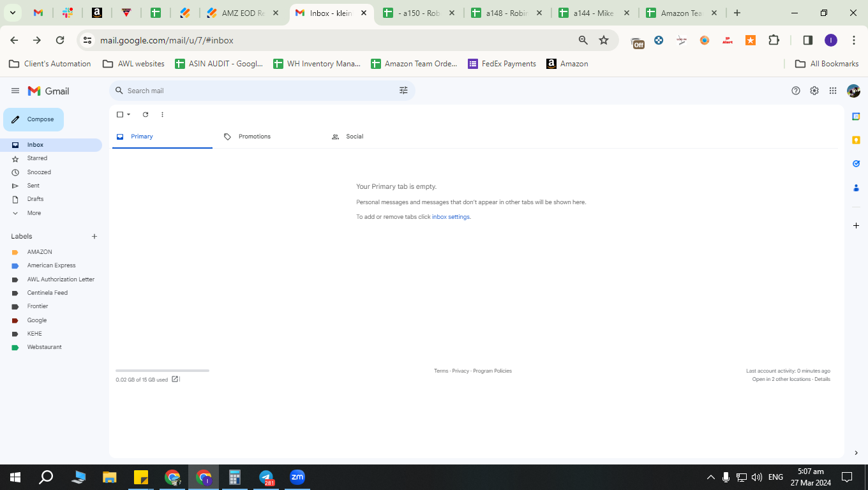The height and width of the screenshot is (490, 868).
Task: Open the American Express label
Action: point(51,265)
